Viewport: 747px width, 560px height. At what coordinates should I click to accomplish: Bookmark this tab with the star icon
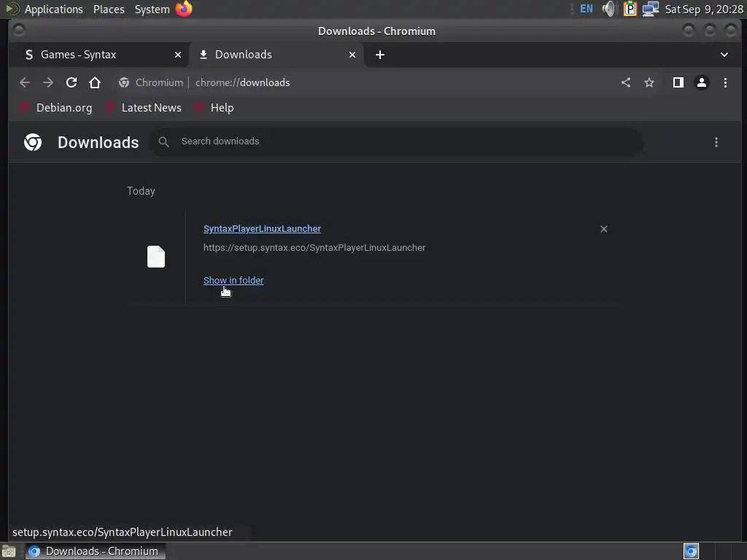coord(649,82)
